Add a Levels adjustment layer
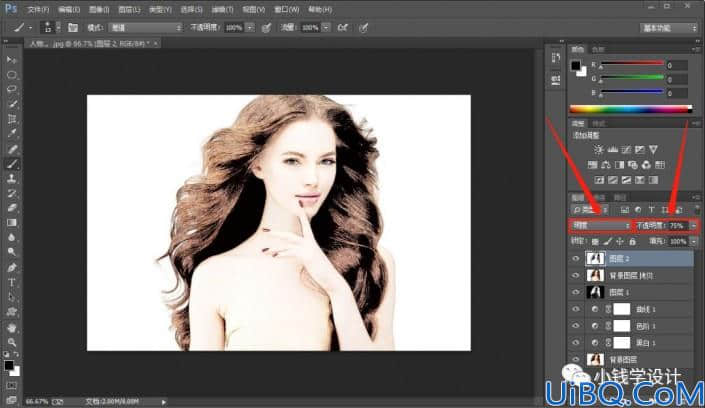The image size is (705, 408). coord(612,149)
